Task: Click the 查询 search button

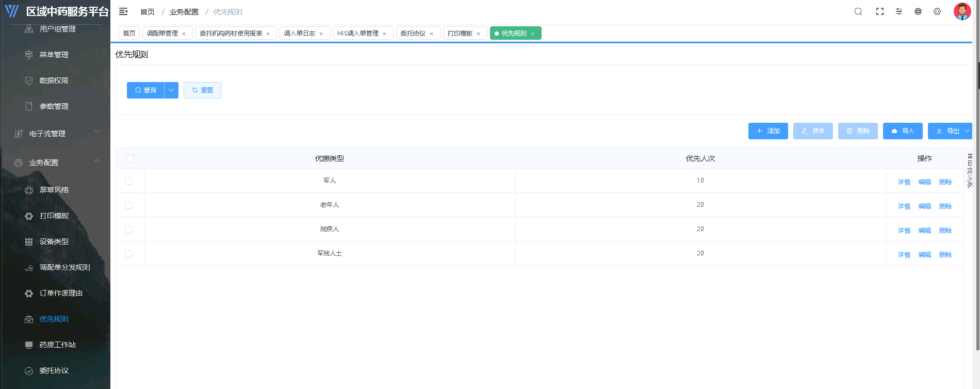Action: pyautogui.click(x=145, y=90)
